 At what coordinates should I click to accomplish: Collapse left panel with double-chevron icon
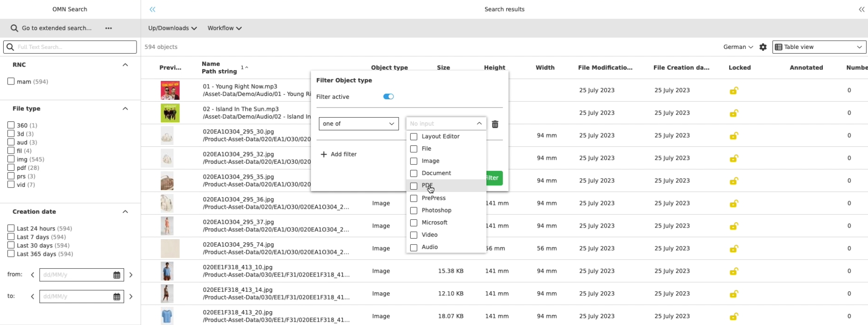coord(152,9)
